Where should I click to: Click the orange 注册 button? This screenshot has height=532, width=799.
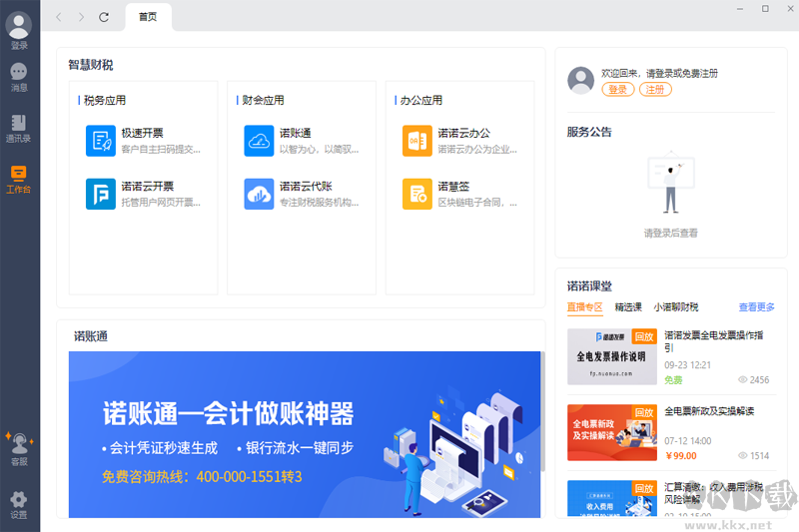[655, 90]
